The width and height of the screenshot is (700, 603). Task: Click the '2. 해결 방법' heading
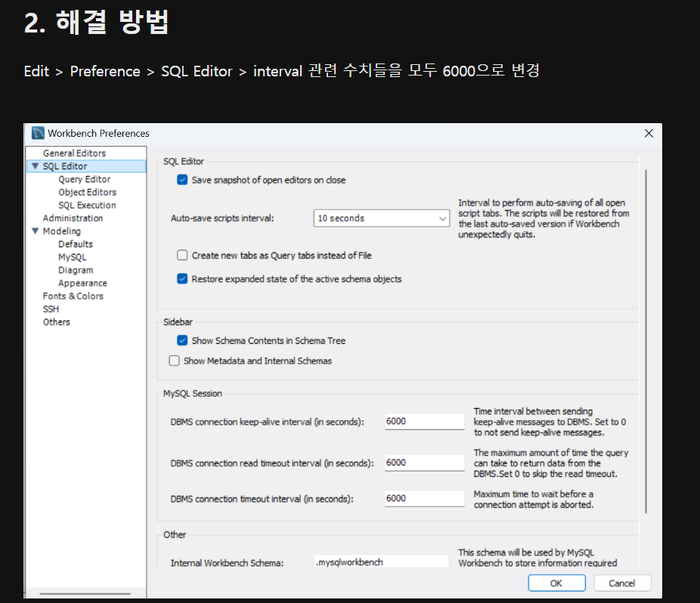coord(97,21)
